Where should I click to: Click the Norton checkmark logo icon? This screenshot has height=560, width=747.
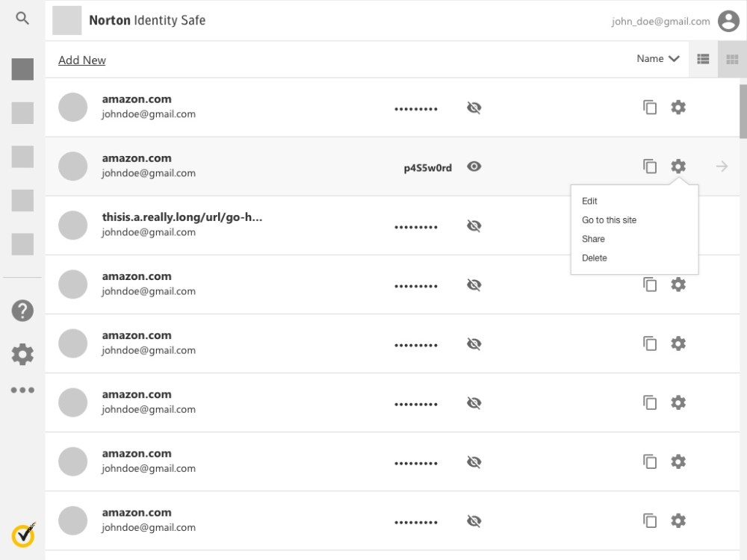click(x=23, y=535)
